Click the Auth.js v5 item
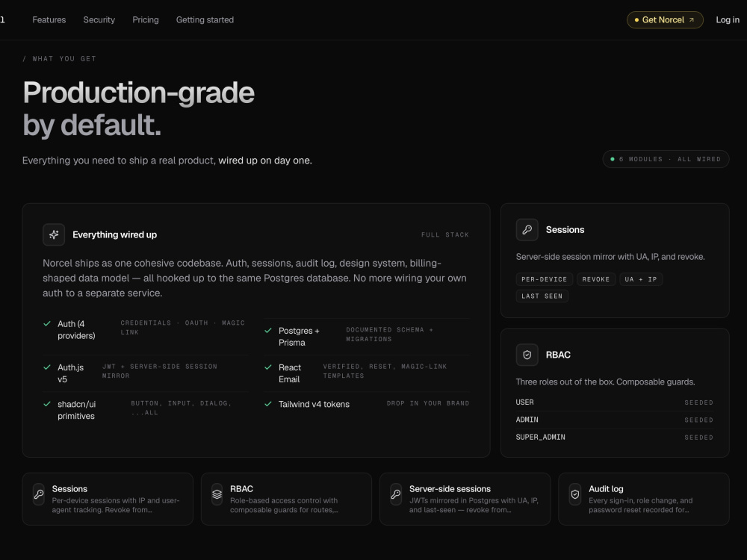This screenshot has height=560, width=747. click(x=146, y=373)
